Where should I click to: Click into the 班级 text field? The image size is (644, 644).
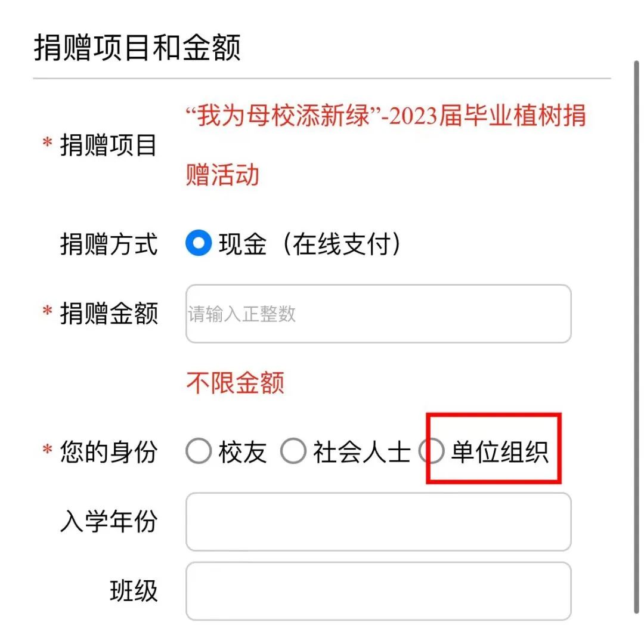[x=378, y=591]
